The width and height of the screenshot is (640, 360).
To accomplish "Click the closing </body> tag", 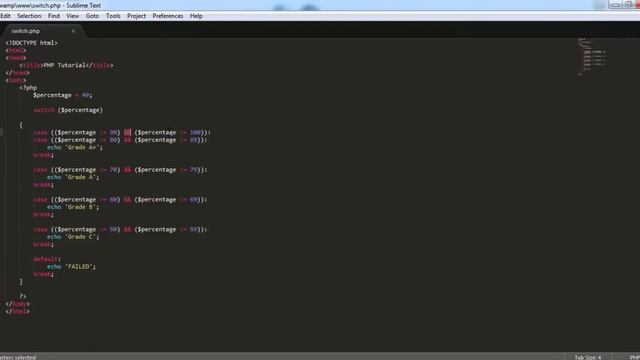I will 18,304.
